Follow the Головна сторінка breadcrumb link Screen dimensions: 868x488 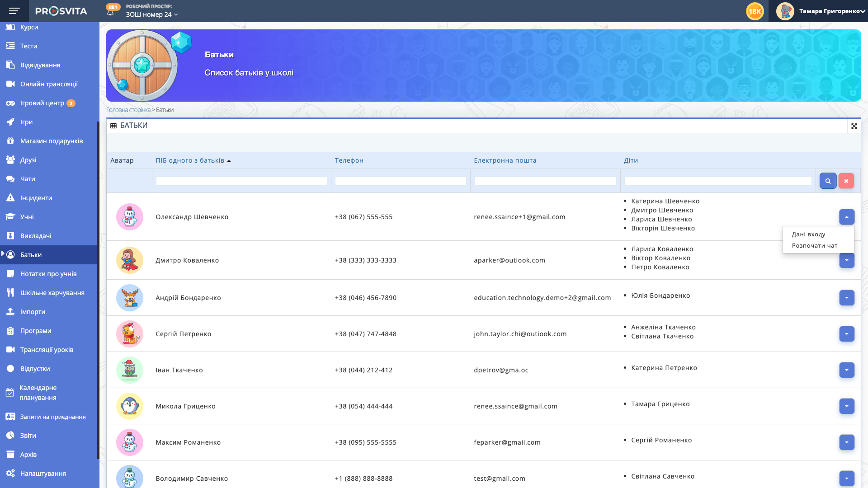coord(128,110)
